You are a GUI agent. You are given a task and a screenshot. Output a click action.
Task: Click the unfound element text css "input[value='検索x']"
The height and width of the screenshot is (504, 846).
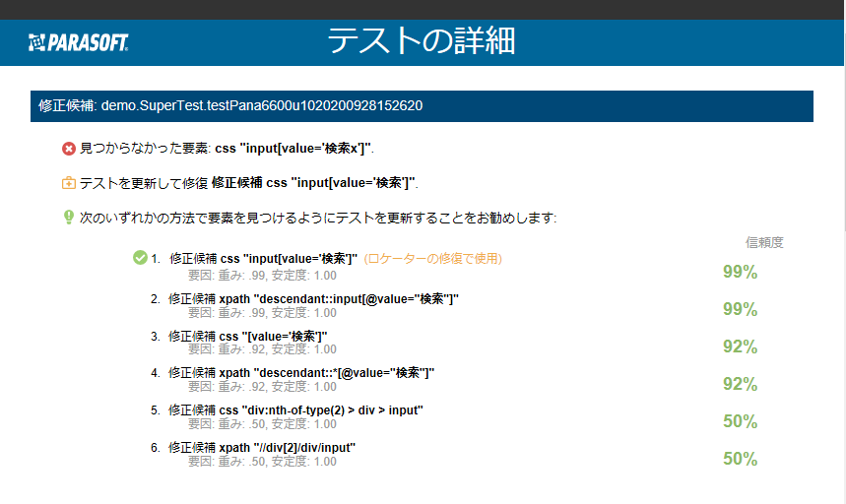[x=294, y=149]
